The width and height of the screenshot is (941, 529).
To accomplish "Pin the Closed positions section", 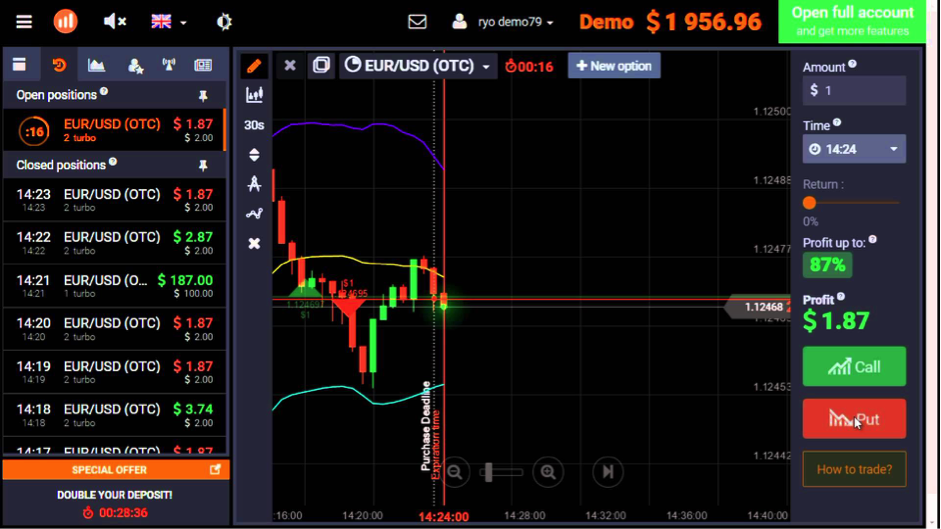I will pyautogui.click(x=203, y=165).
